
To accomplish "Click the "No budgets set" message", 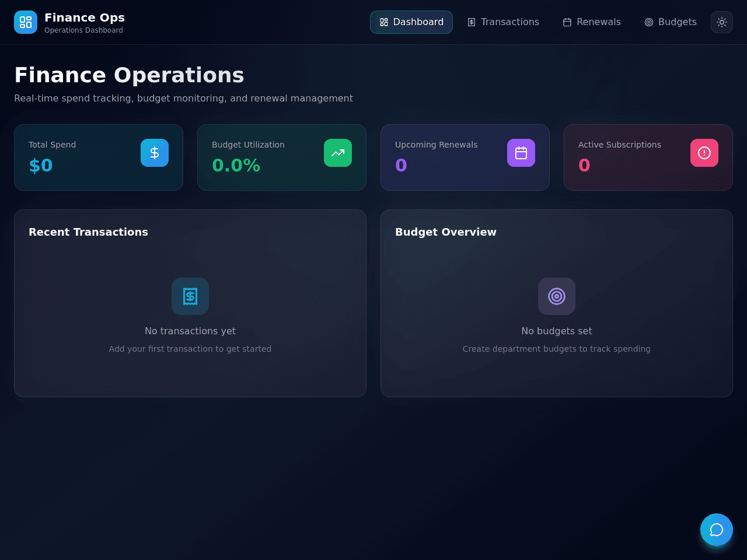I will pyautogui.click(x=557, y=331).
